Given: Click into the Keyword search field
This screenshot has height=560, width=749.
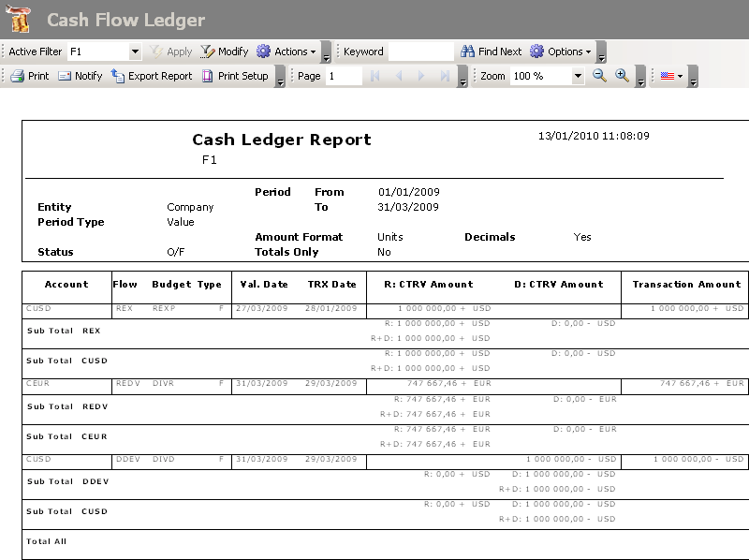Looking at the screenshot, I should (420, 52).
